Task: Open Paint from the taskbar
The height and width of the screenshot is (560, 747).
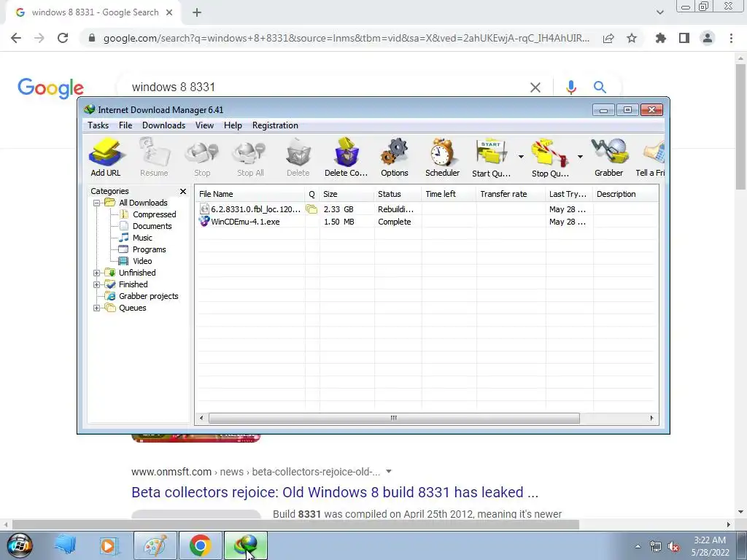Action: click(x=155, y=545)
